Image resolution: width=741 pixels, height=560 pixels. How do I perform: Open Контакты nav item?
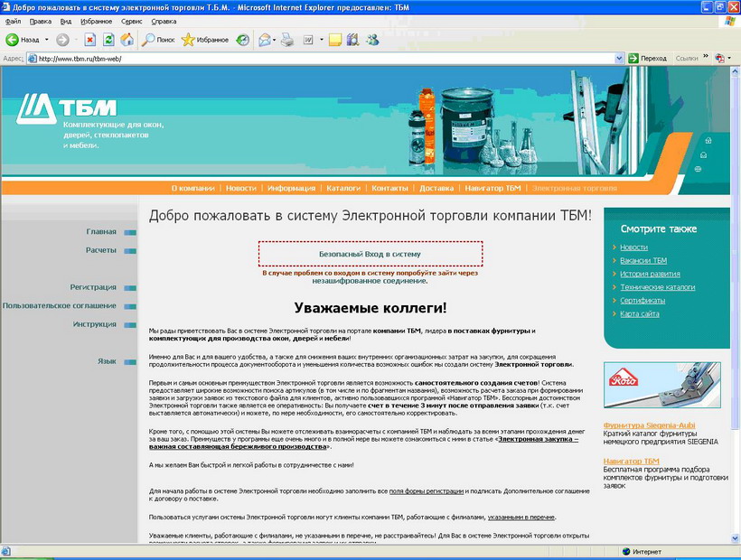(x=389, y=188)
